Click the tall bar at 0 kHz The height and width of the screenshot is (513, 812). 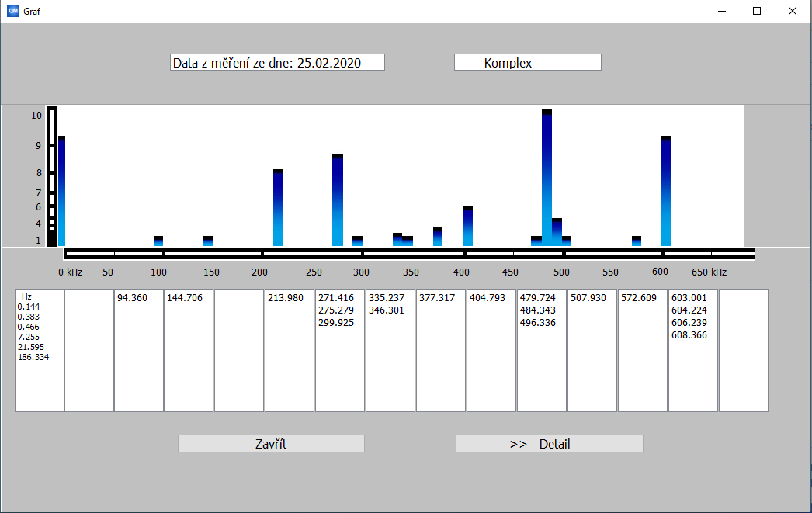tap(61, 192)
